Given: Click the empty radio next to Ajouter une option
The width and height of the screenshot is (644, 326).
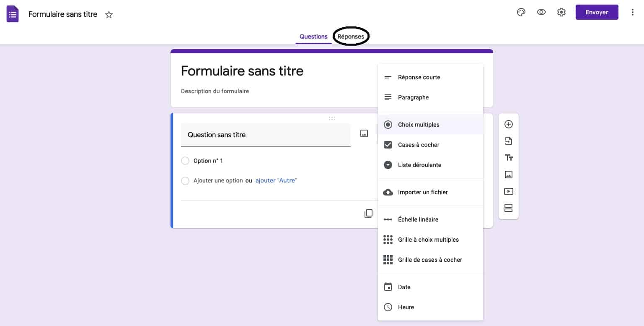Looking at the screenshot, I should (x=185, y=180).
